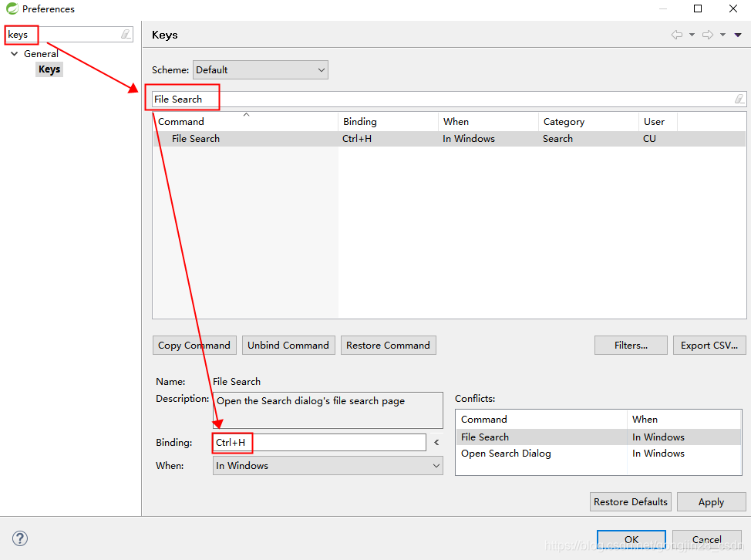Viewport: 751px width, 560px height.
Task: Clear the preferences filter text icon
Action: coord(126,34)
